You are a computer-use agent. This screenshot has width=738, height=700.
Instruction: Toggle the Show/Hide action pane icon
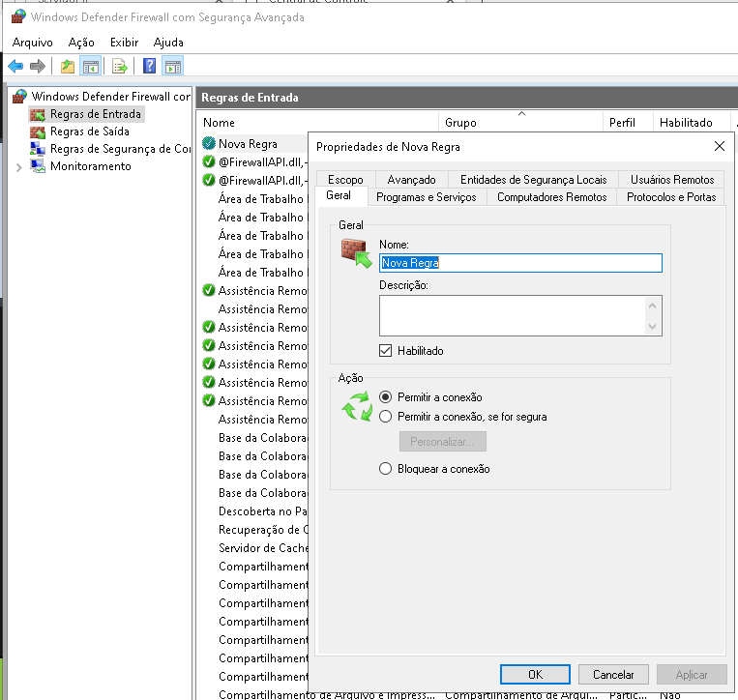pyautogui.click(x=173, y=67)
